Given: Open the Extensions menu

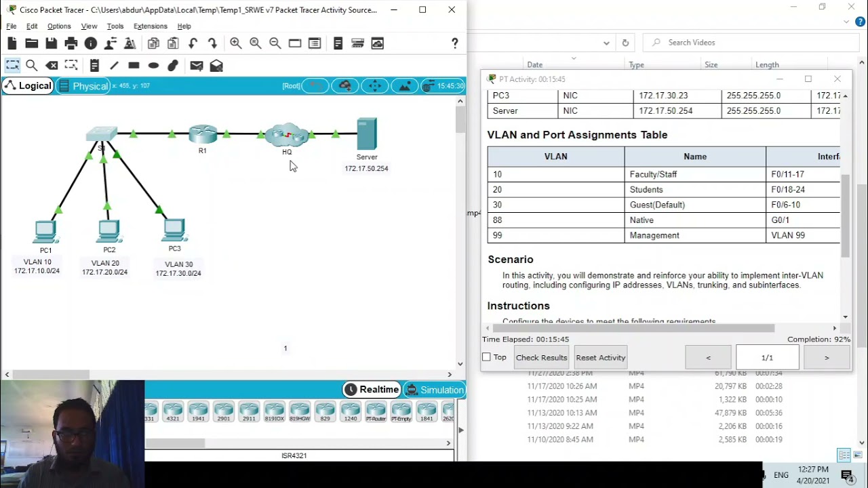Looking at the screenshot, I should click(x=151, y=26).
